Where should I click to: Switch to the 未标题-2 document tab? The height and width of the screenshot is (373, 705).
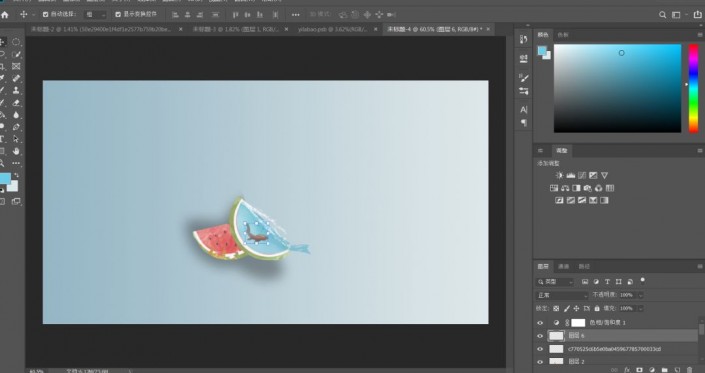101,29
